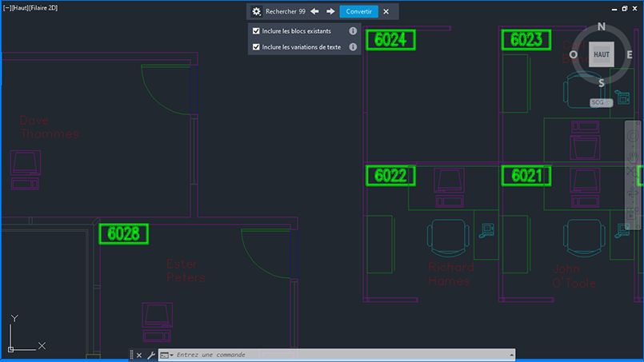Show info for Inclure les variations de texte
Viewport: 644px width, 362px height.
click(x=353, y=47)
